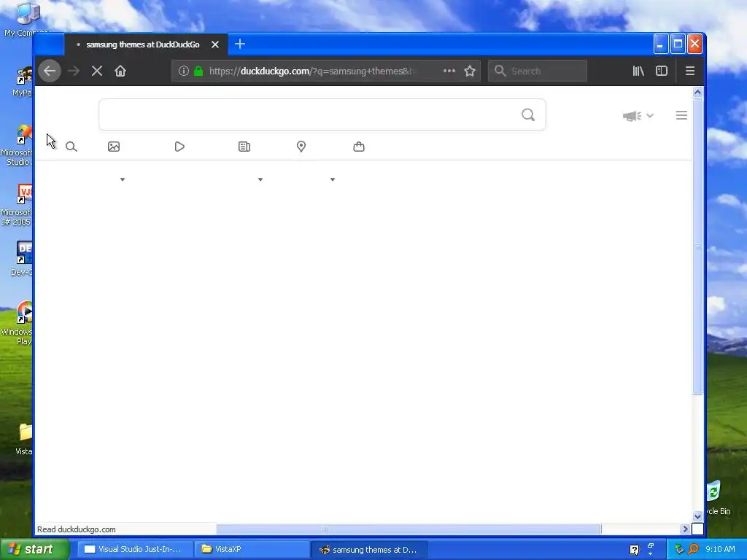
Task: Click the DuckDuckGo search box magnifier
Action: 528,114
